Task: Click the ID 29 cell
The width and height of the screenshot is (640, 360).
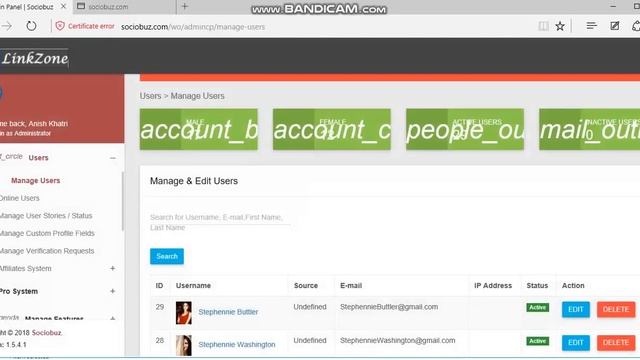Action: click(x=160, y=307)
